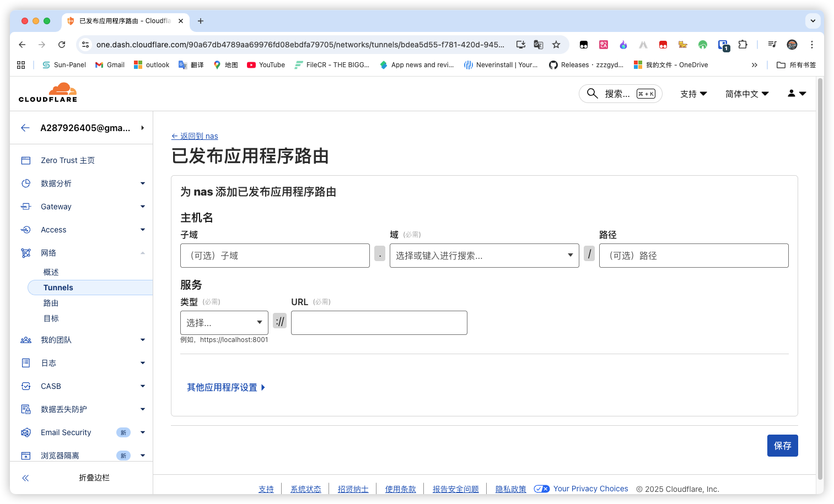Click the search magnifier icon

tap(592, 94)
